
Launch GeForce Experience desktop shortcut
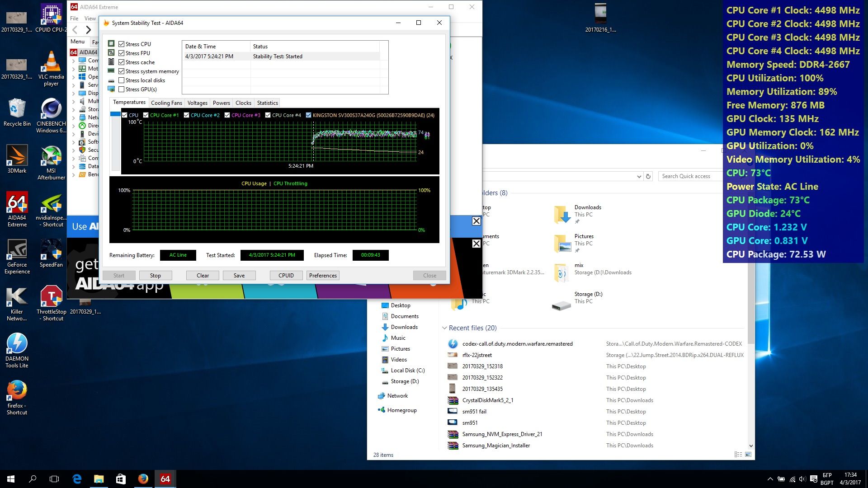(17, 257)
